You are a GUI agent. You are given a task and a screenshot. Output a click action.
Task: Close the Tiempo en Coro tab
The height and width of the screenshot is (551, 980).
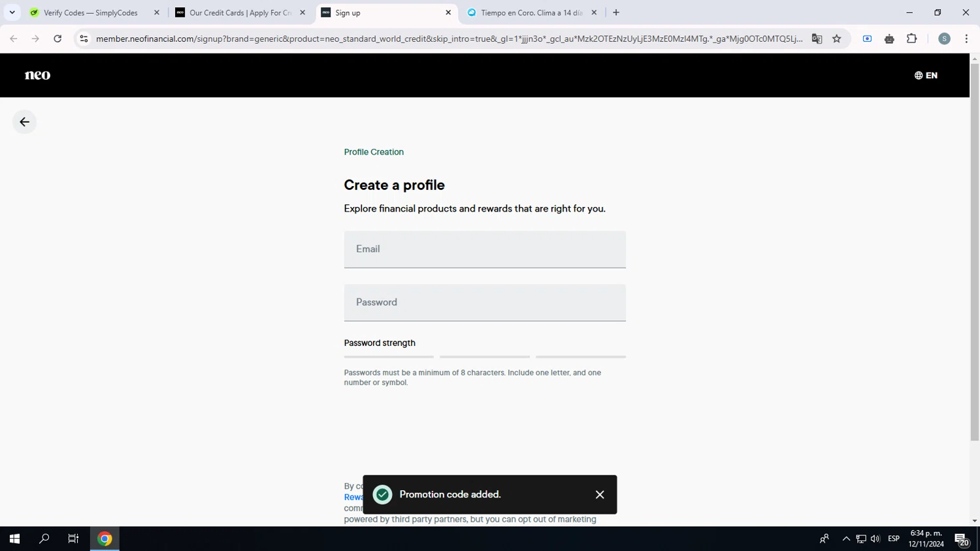[594, 12]
